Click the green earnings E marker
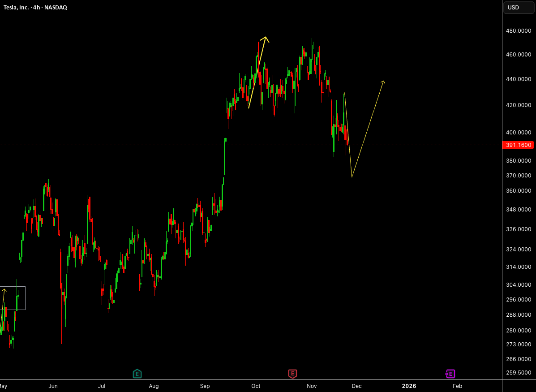536x392 pixels. pos(137,374)
